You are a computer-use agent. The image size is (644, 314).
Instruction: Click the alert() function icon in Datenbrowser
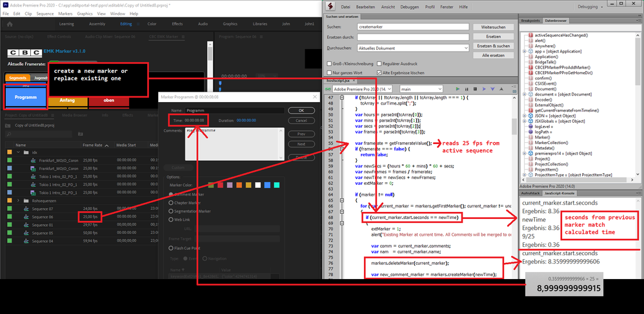click(x=531, y=41)
